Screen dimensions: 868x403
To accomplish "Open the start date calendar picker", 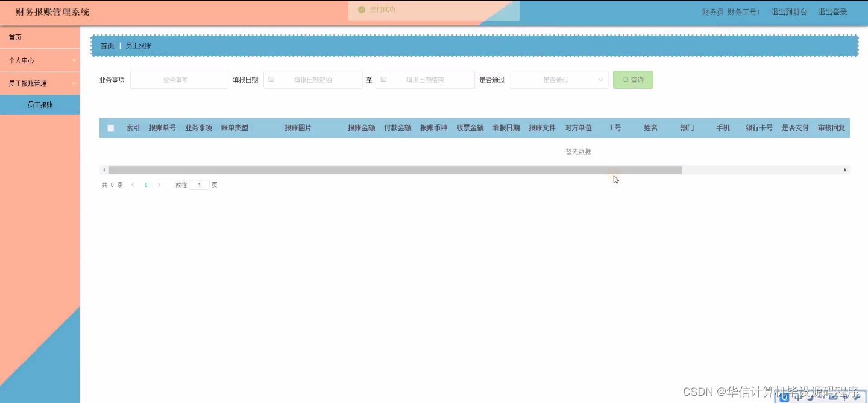I will point(271,79).
